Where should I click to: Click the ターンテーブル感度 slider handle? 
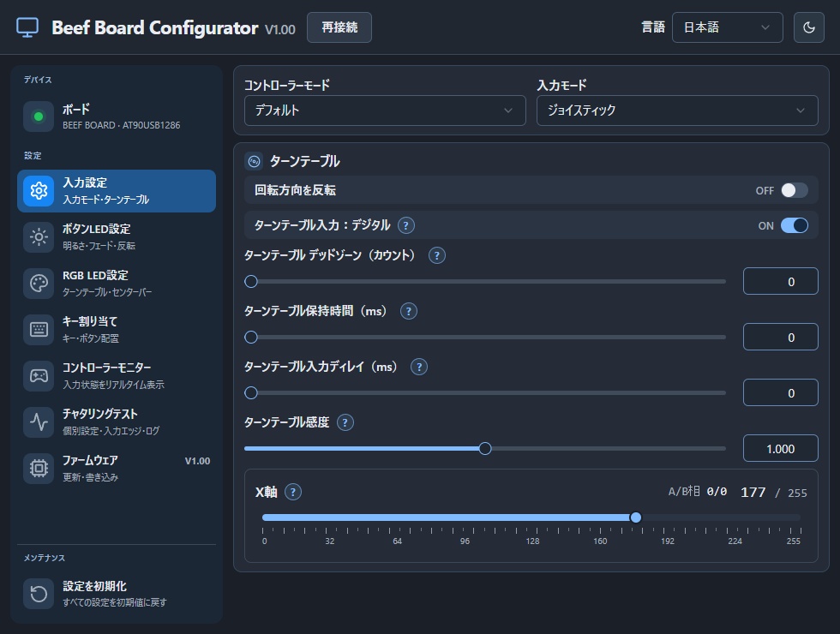[x=485, y=448]
